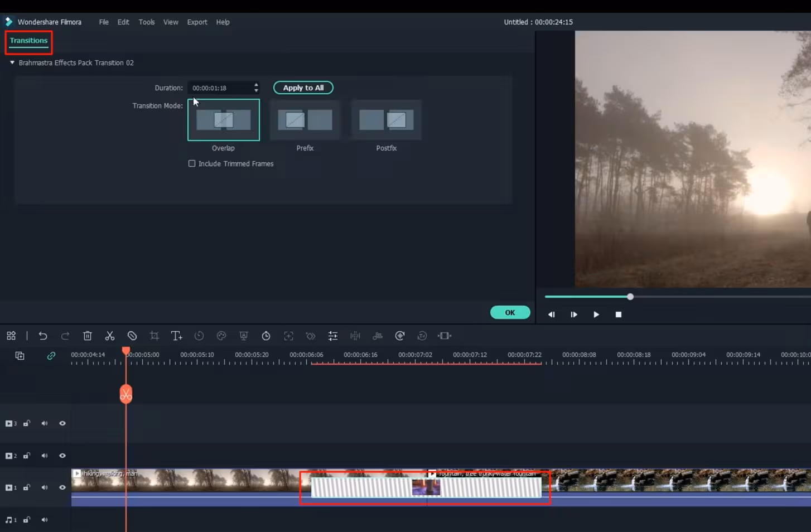The image size is (811, 532).
Task: Collapse the Brahmastra Effects Pack Transition section
Action: tap(12, 62)
